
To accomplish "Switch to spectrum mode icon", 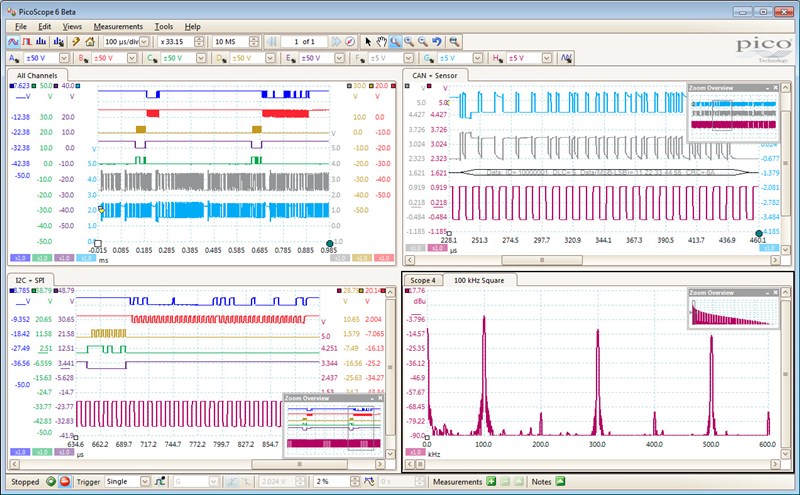I will [43, 42].
